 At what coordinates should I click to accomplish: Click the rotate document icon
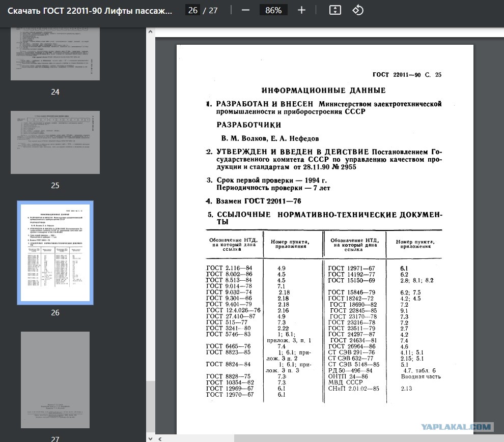click(x=358, y=10)
